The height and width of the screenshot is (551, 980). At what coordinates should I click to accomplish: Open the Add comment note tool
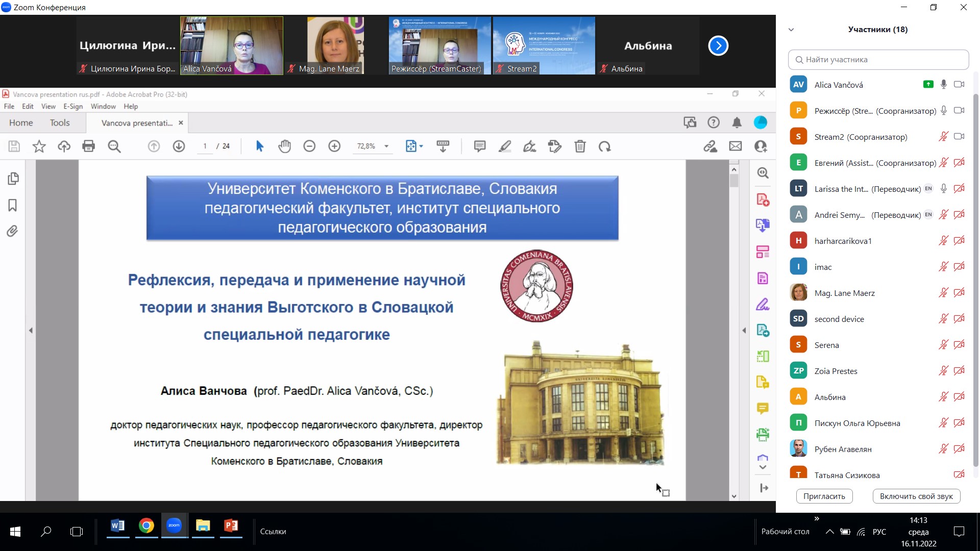479,146
